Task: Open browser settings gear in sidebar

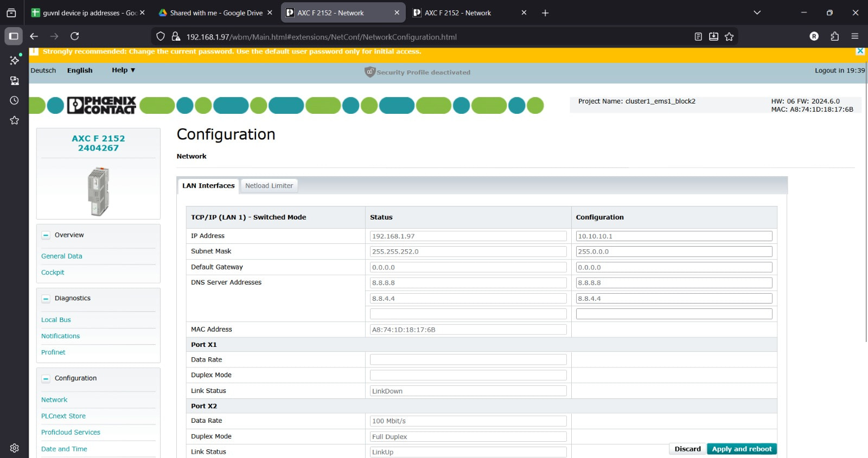Action: (x=14, y=448)
